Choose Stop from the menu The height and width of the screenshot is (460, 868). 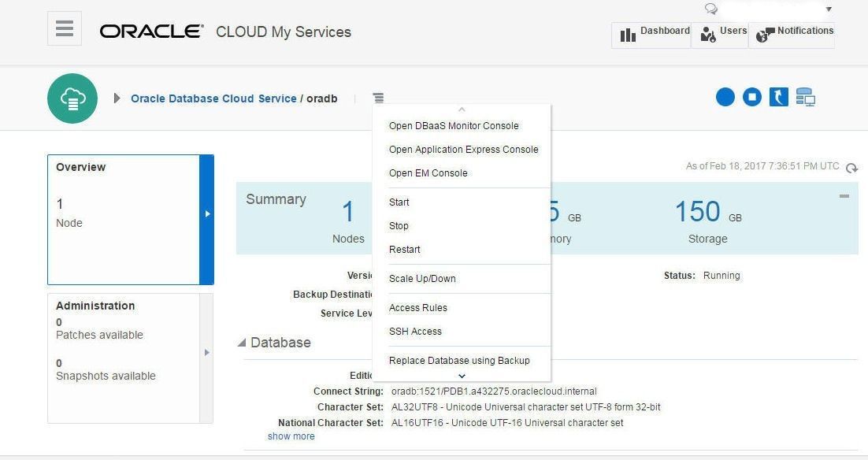coord(399,226)
